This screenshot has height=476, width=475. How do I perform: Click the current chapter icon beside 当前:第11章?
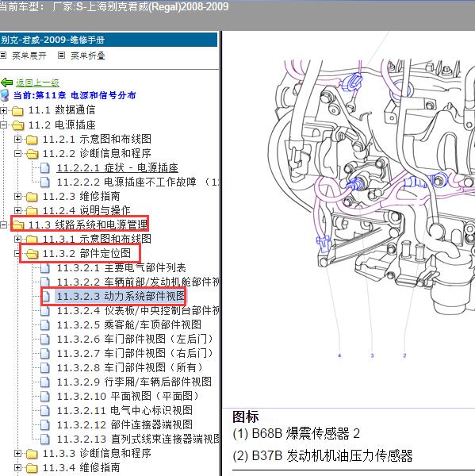click(6, 95)
